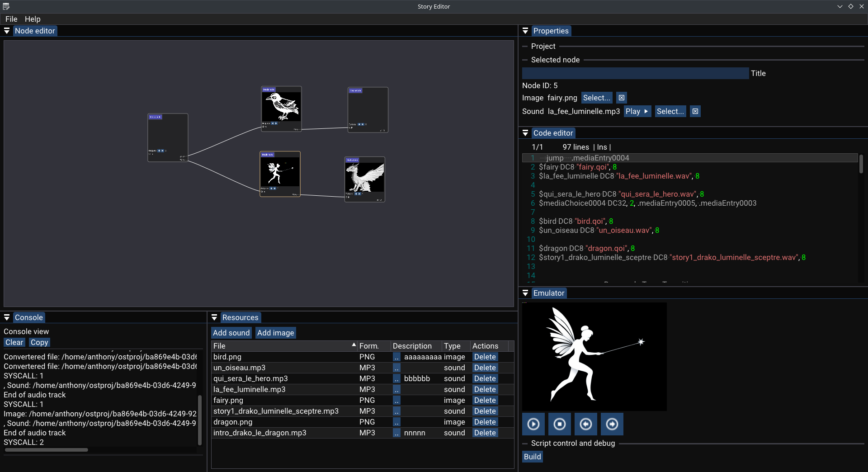Toggle the Selected node section

[x=555, y=60]
